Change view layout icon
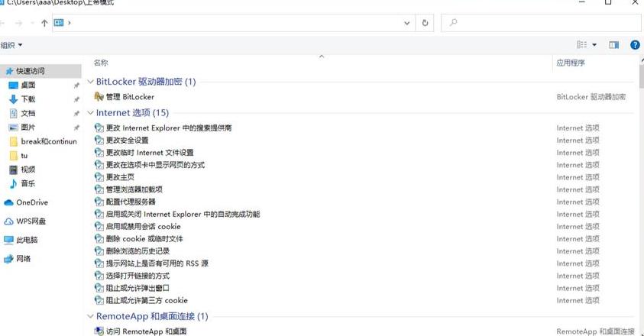Image resolution: width=644 pixels, height=336 pixels. tap(582, 45)
